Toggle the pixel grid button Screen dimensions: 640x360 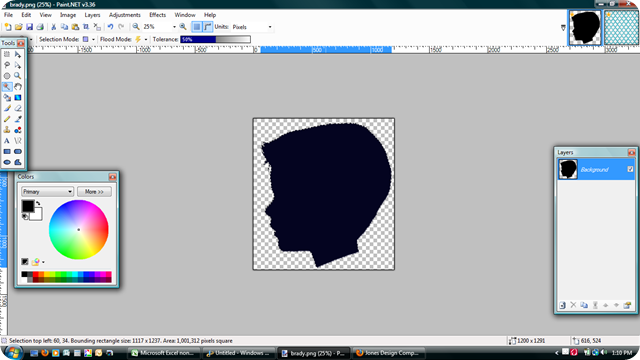pyautogui.click(x=197, y=27)
